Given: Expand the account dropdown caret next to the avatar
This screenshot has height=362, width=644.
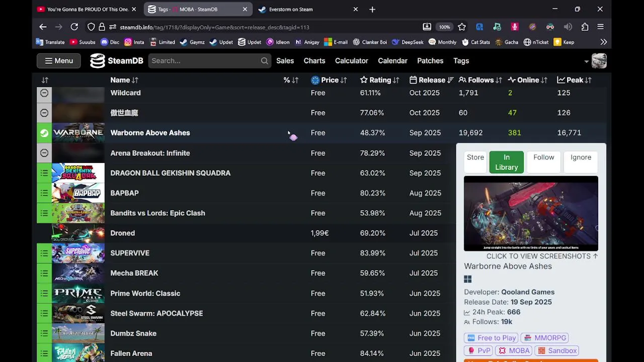Looking at the screenshot, I should [586, 61].
